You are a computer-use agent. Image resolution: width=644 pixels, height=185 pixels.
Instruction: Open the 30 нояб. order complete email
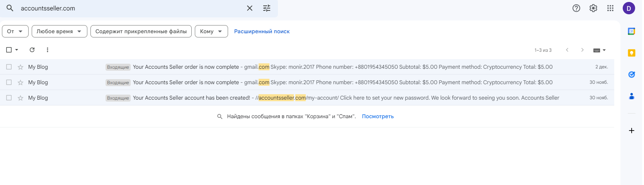(x=307, y=82)
